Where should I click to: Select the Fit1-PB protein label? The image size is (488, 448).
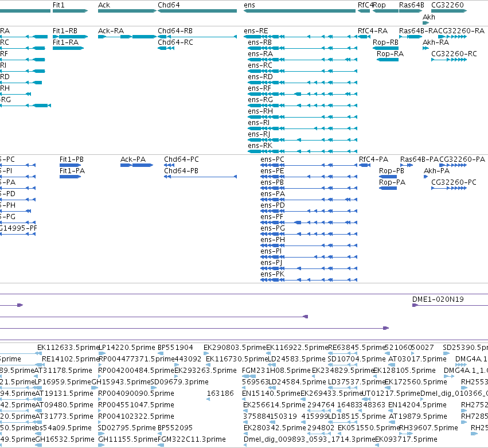(x=72, y=159)
